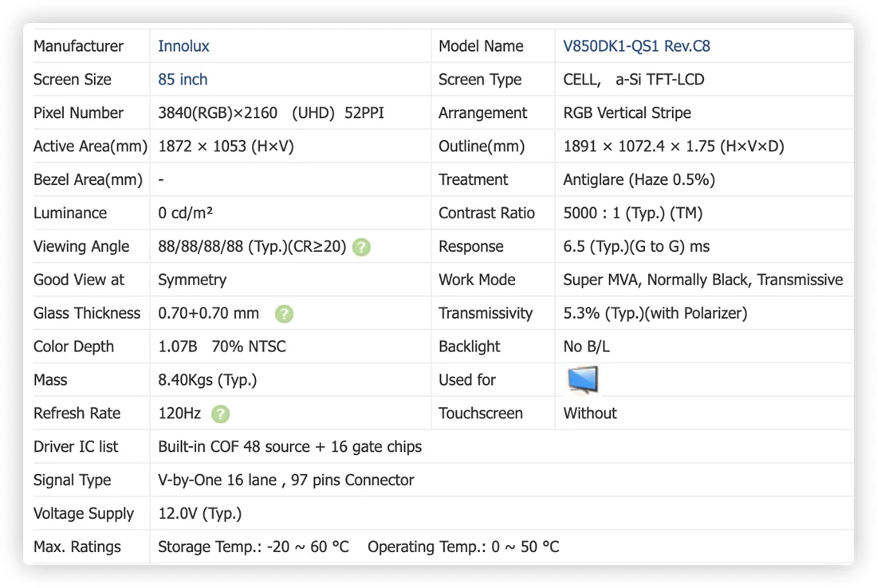Click the Refresh Rate help question-mark icon
Viewport: 877px width, 588px height.
click(x=220, y=414)
